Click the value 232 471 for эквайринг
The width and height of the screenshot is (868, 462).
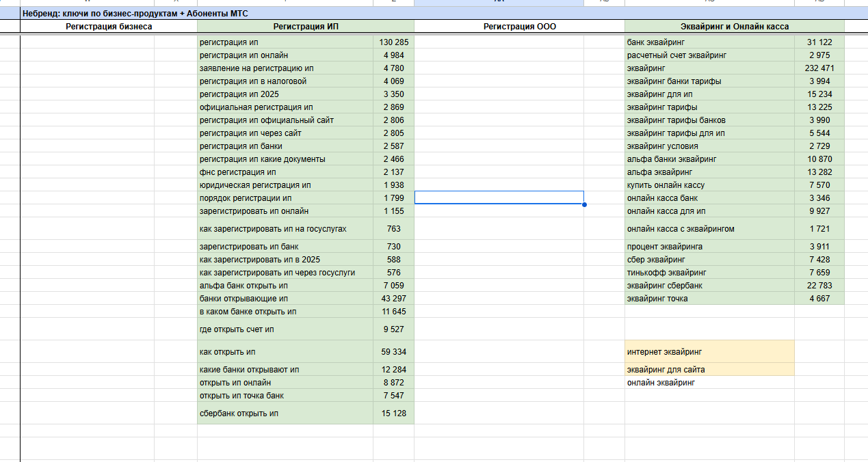tap(819, 68)
